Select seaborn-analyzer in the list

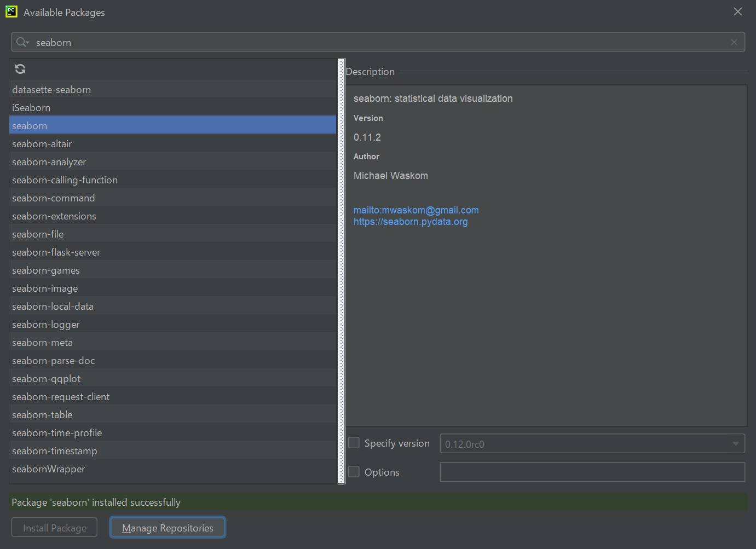pyautogui.click(x=172, y=161)
